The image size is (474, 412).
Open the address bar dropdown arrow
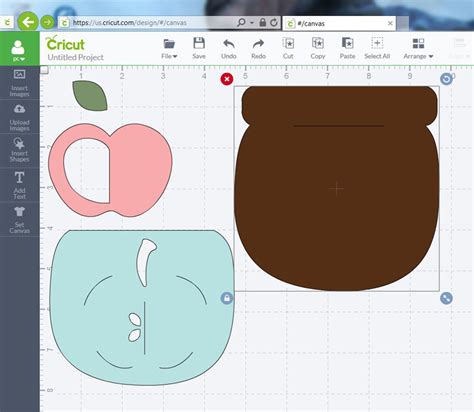pyautogui.click(x=252, y=23)
